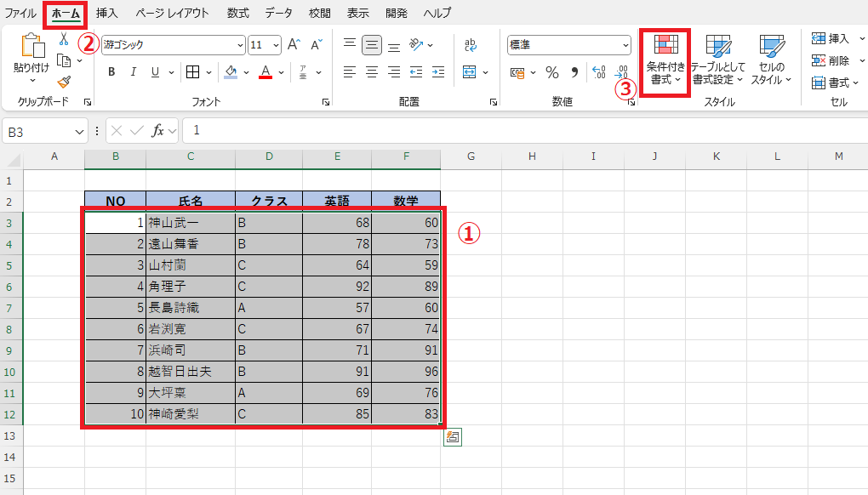Viewport: 868px width, 495px height.
Task: Open the ファイル tab
Action: click(20, 13)
